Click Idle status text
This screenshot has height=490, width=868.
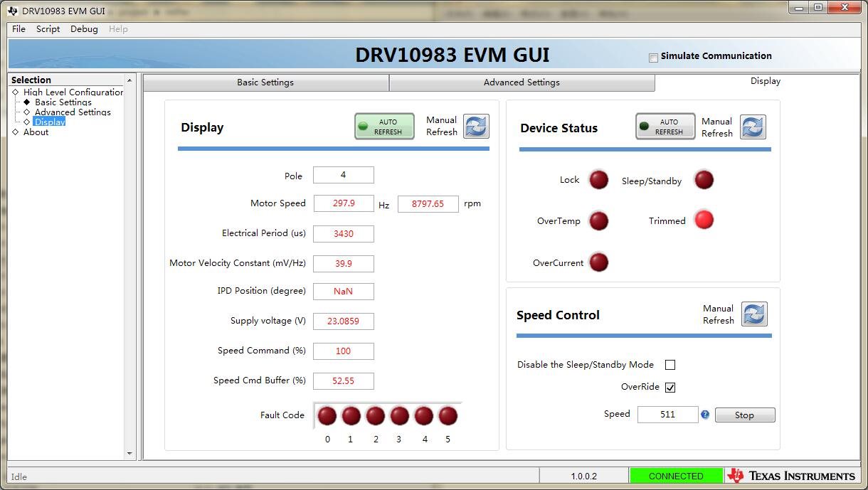coord(19,476)
